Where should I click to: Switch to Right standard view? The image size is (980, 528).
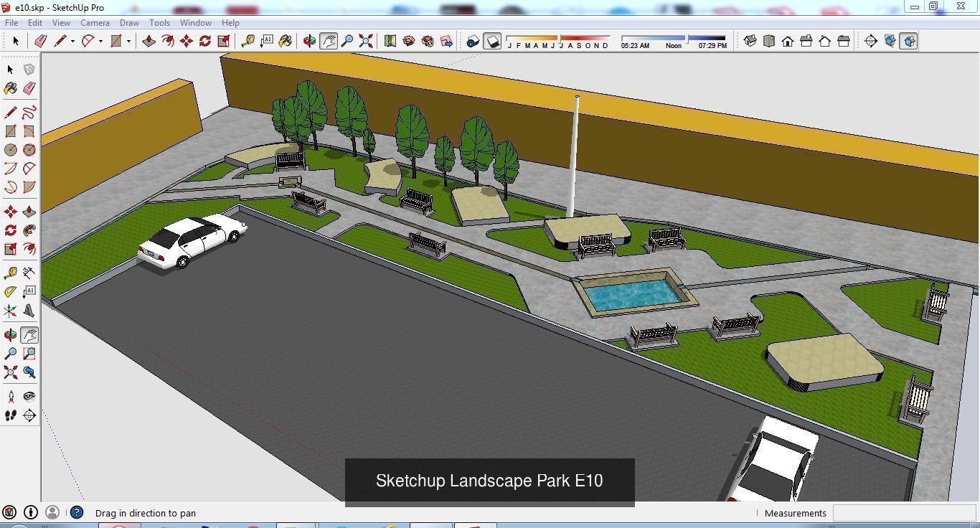coord(806,41)
